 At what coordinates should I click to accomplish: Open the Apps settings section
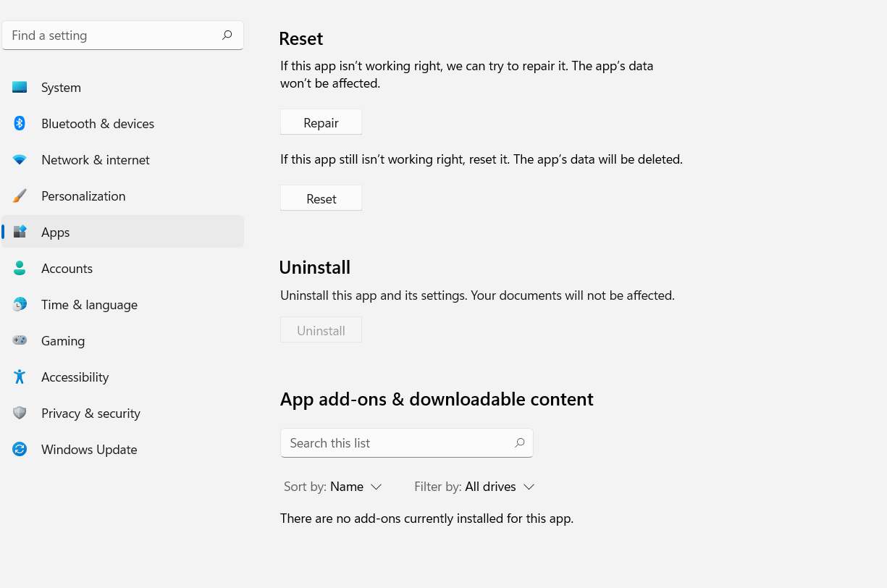coord(56,232)
